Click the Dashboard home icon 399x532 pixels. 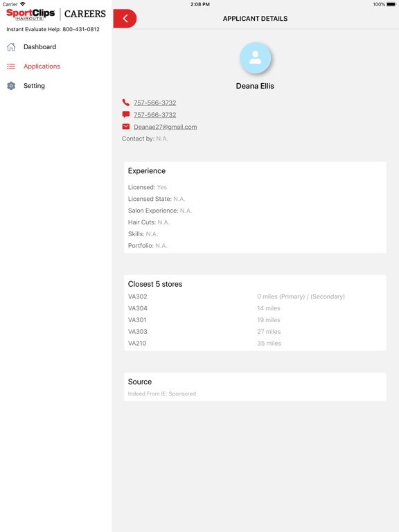(x=11, y=47)
